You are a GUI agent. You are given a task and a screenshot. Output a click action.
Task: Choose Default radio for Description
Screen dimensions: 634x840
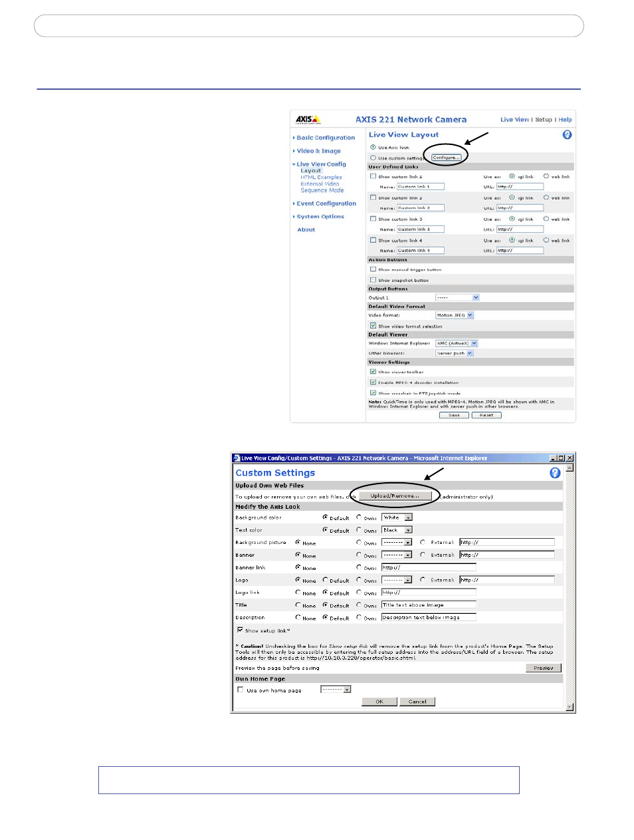[x=325, y=617]
